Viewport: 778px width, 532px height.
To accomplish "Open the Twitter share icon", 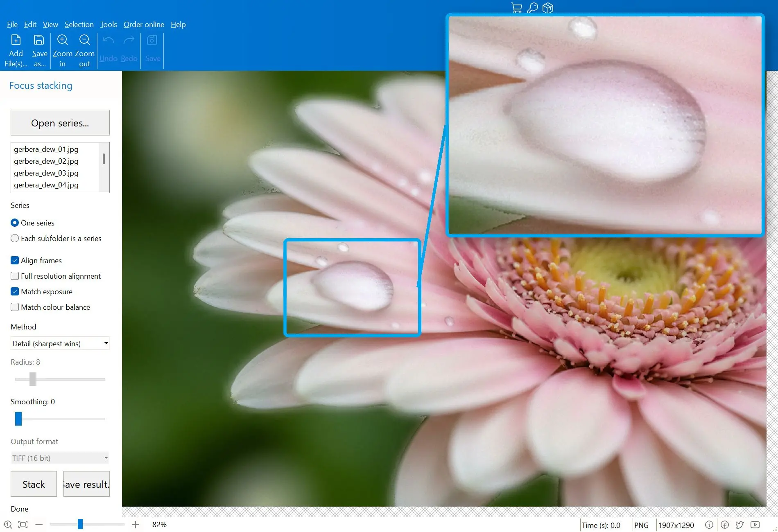I will pyautogui.click(x=740, y=525).
